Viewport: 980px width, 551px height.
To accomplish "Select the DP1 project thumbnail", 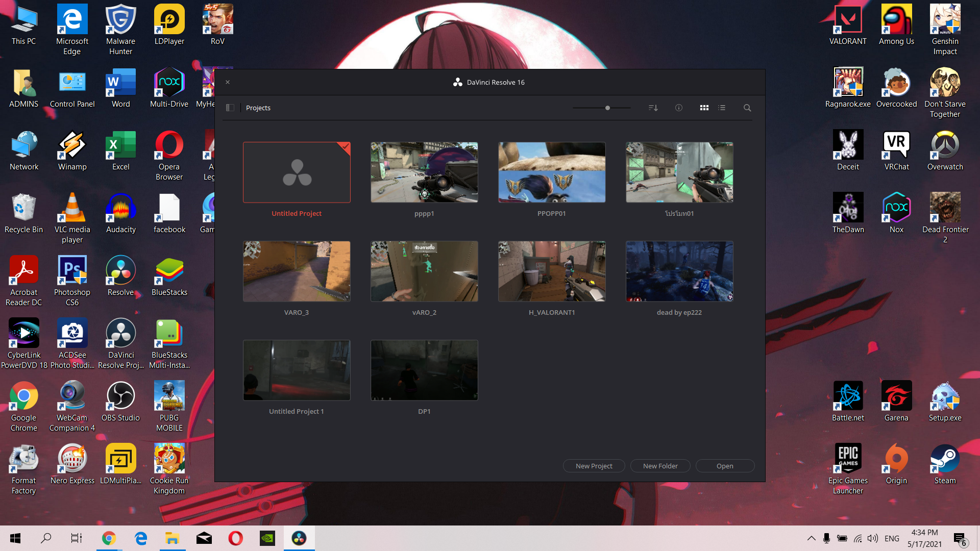I will [424, 370].
